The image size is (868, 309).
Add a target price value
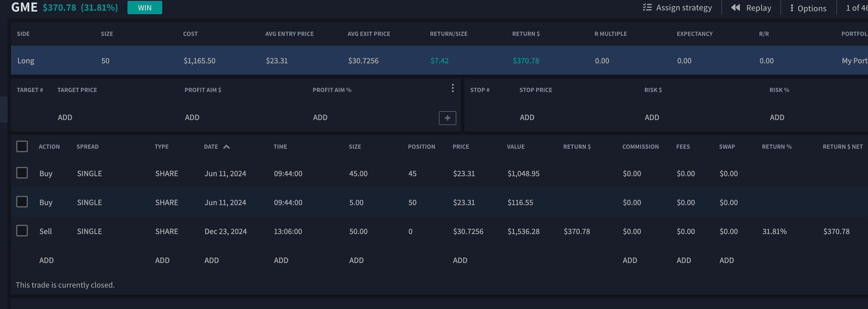[65, 117]
